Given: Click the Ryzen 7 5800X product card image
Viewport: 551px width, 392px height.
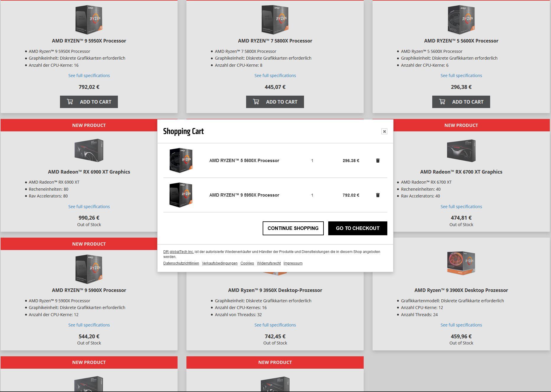Looking at the screenshot, I should pyautogui.click(x=275, y=19).
